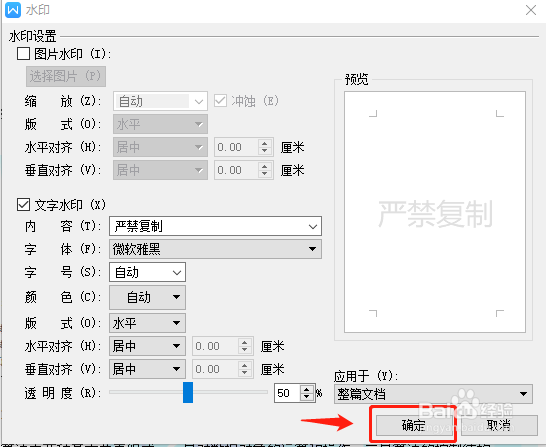This screenshot has height=447, width=546.
Task: Close the 水印 dialog window
Action: (x=531, y=10)
